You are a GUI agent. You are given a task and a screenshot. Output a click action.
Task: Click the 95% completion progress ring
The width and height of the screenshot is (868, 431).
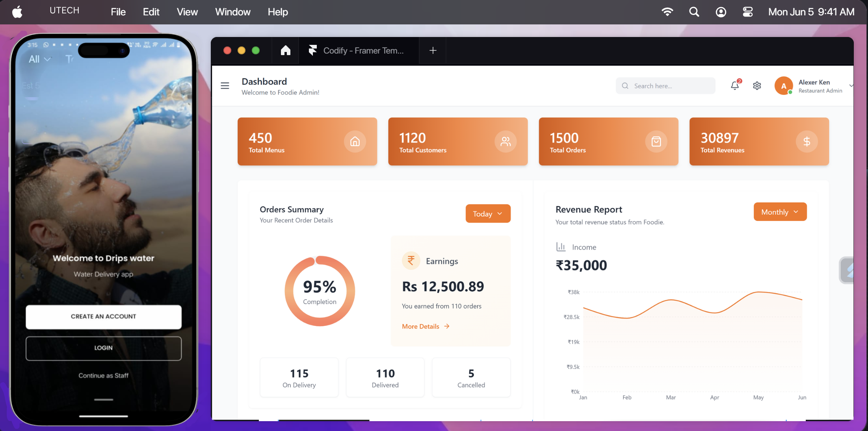tap(320, 291)
